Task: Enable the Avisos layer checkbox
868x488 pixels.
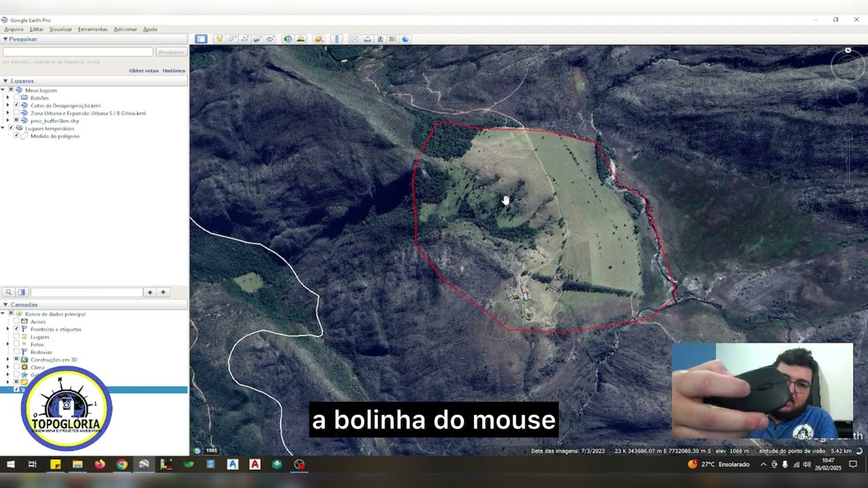Action: tap(16, 321)
